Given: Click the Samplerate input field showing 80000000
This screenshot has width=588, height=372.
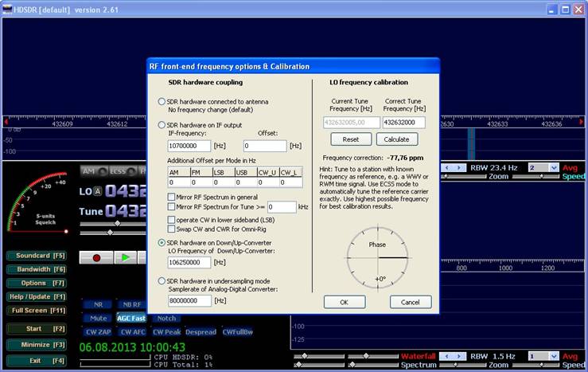Looking at the screenshot, I should coord(189,300).
